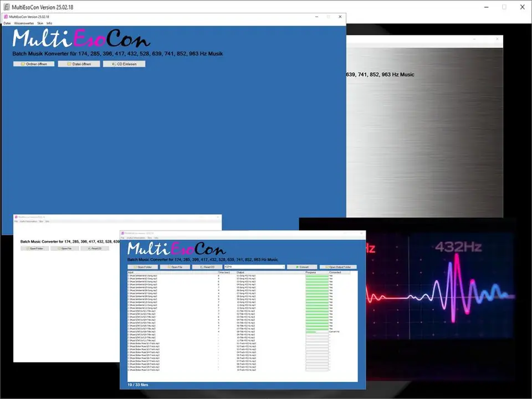Click the CD icon on the "CD Einlesen" button
The width and height of the screenshot is (532, 399).
(x=114, y=64)
